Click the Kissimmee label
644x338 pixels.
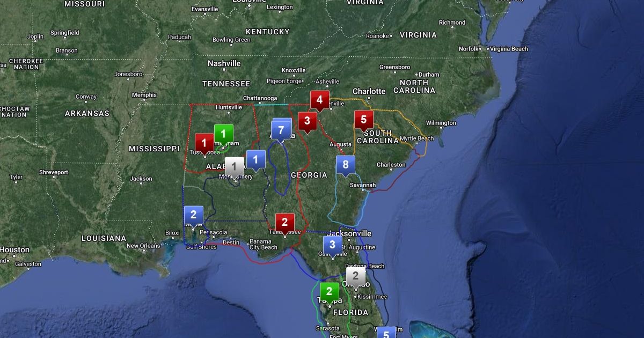372,297
